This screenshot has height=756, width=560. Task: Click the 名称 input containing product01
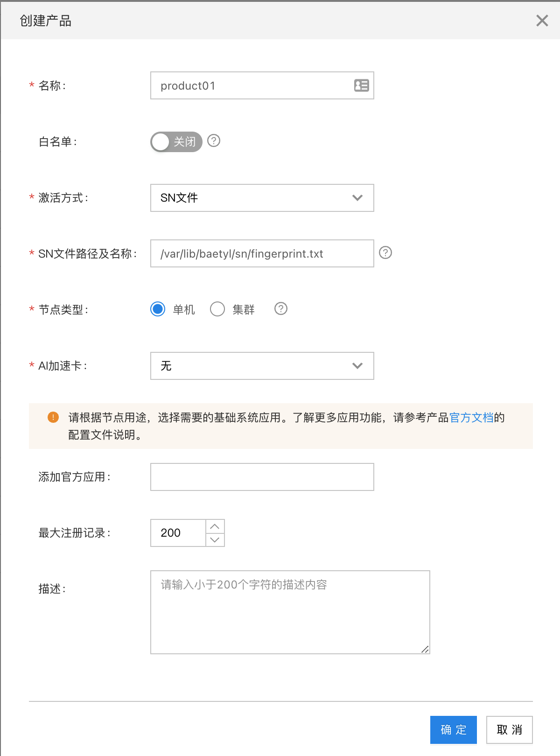point(262,85)
